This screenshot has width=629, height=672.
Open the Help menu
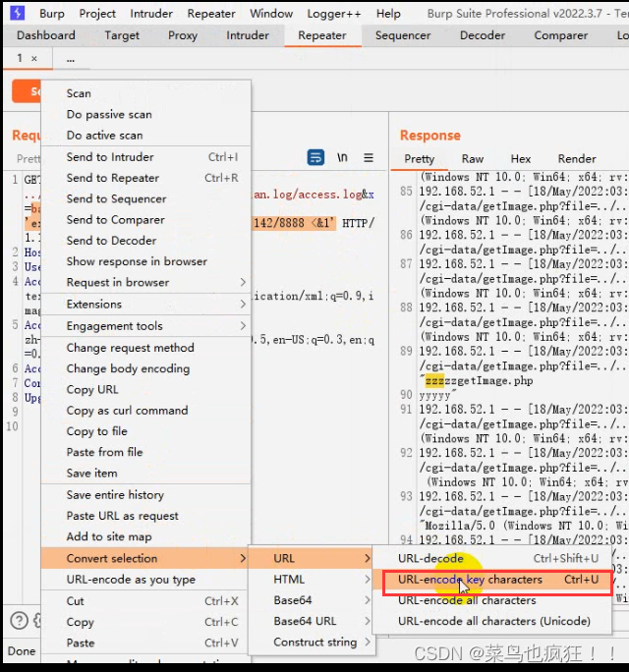(x=388, y=14)
